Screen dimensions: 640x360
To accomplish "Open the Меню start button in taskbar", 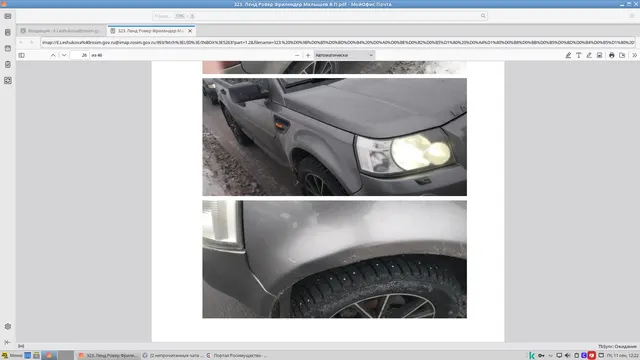I will tap(12, 356).
